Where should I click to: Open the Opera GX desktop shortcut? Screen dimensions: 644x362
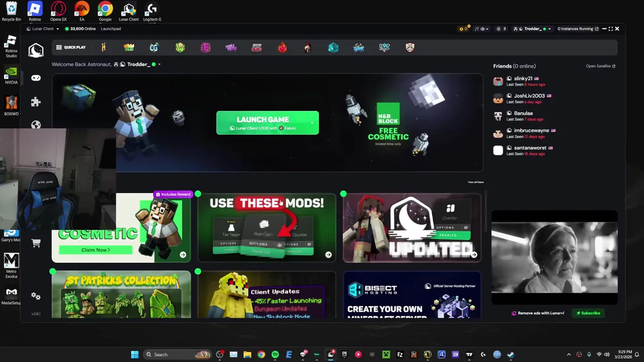[58, 12]
